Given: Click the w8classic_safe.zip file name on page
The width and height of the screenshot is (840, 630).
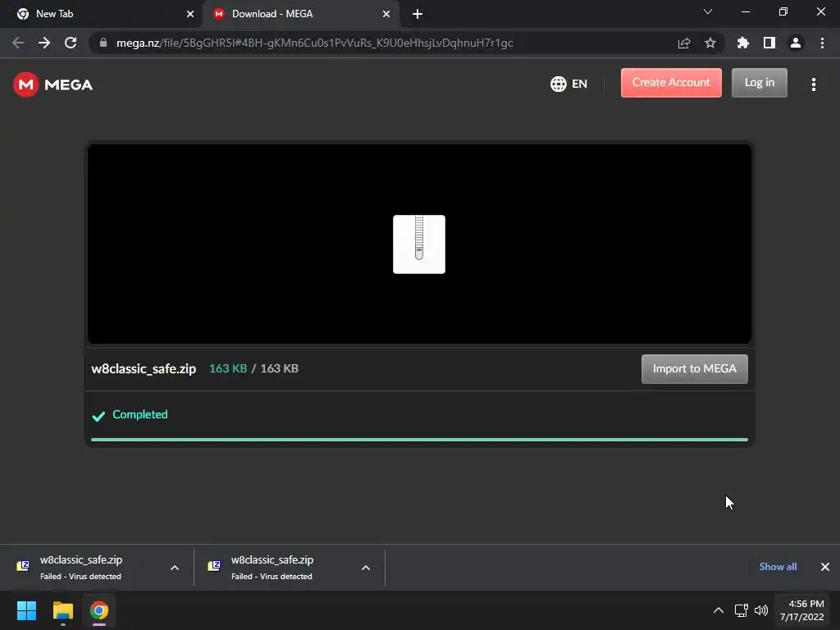Looking at the screenshot, I should [144, 368].
